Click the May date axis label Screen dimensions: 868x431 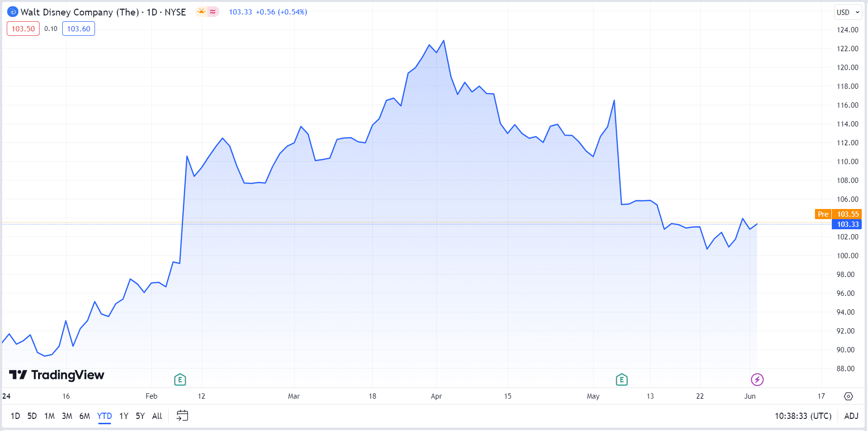click(x=593, y=396)
